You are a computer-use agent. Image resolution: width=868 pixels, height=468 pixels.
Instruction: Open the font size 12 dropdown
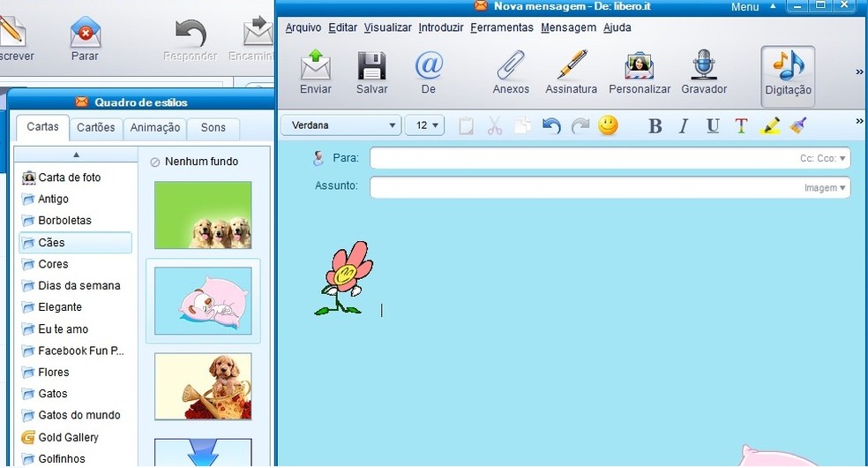424,125
